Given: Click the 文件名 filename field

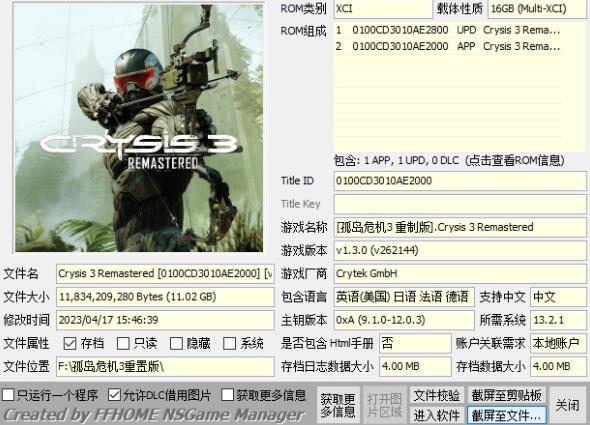Looking at the screenshot, I should point(165,274).
